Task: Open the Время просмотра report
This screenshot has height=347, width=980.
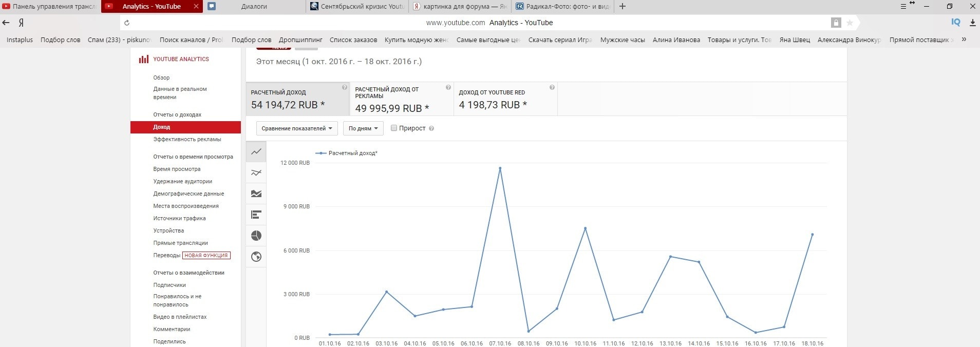Action: (x=177, y=169)
